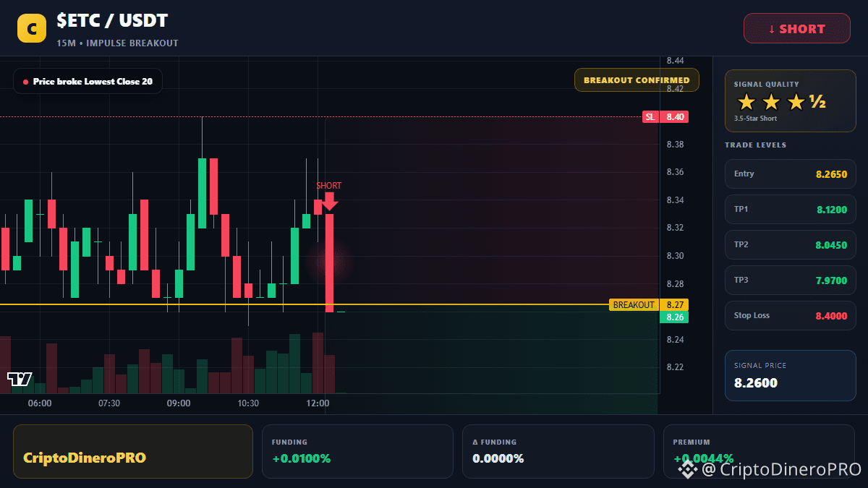
Task: Click the red SHORT button at top right
Action: (797, 29)
